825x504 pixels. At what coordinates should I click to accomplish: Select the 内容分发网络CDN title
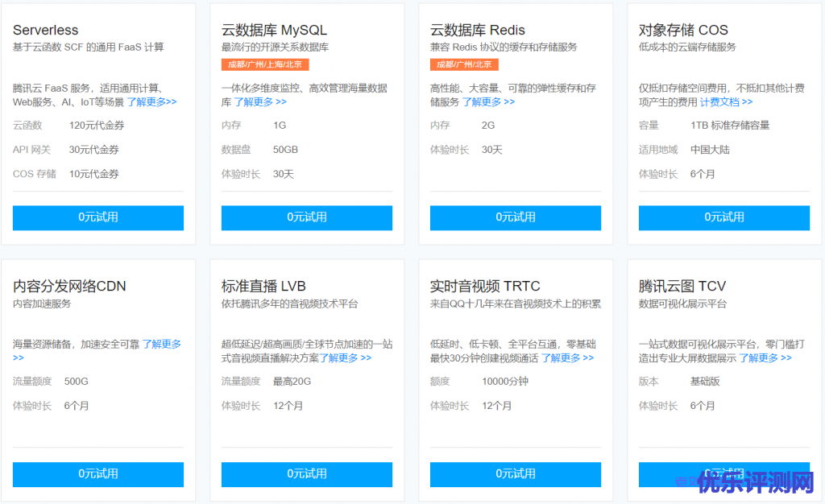[x=69, y=286]
